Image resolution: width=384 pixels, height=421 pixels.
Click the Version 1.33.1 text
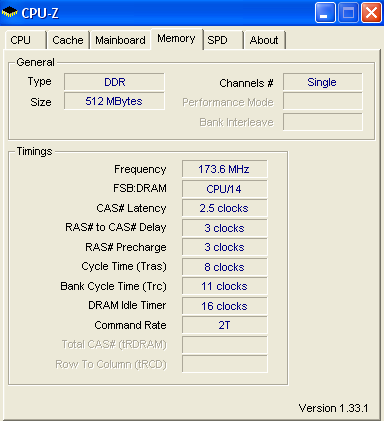coord(333,408)
